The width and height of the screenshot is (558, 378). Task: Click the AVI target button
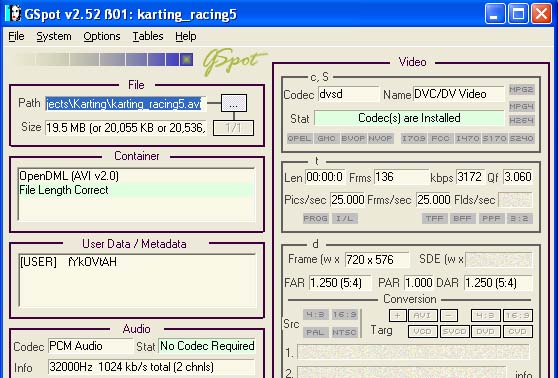coord(422,315)
